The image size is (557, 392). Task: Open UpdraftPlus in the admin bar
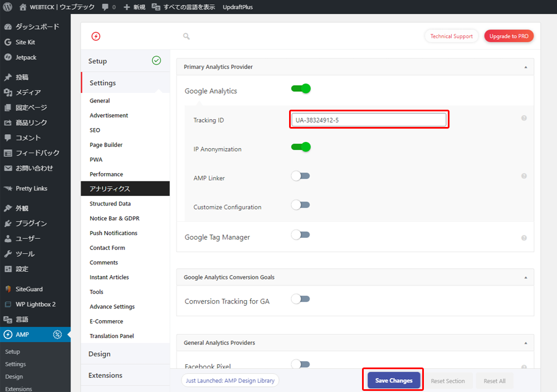[238, 7]
